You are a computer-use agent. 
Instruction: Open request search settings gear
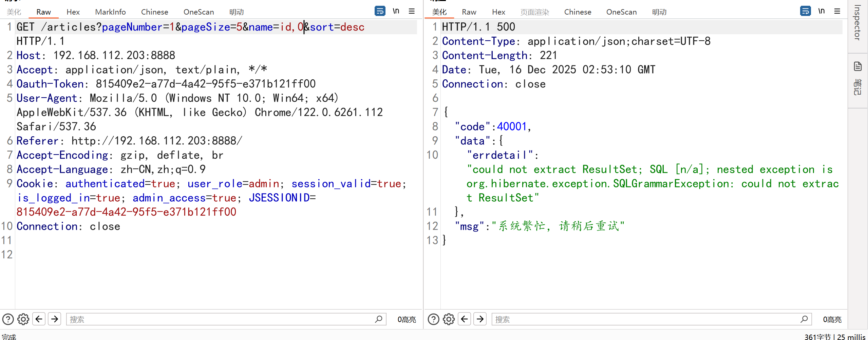pos(23,319)
